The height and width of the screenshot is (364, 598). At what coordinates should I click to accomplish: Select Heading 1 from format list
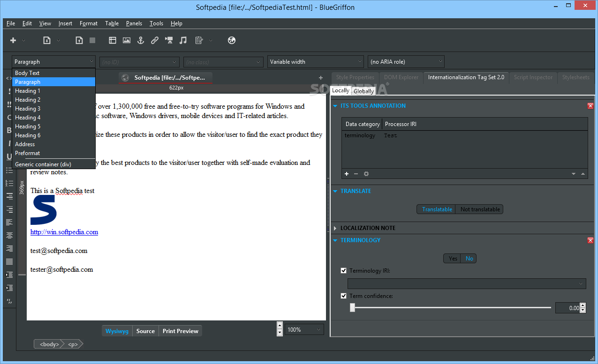54,91
